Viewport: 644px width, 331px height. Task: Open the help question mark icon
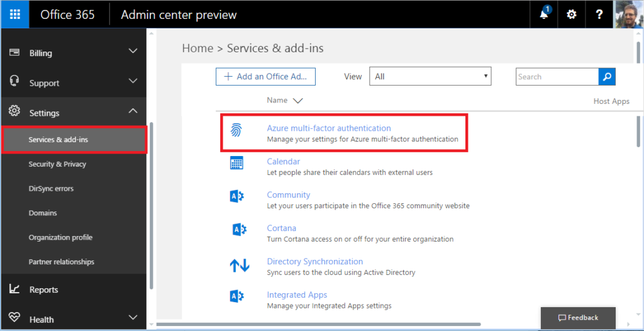(x=599, y=15)
